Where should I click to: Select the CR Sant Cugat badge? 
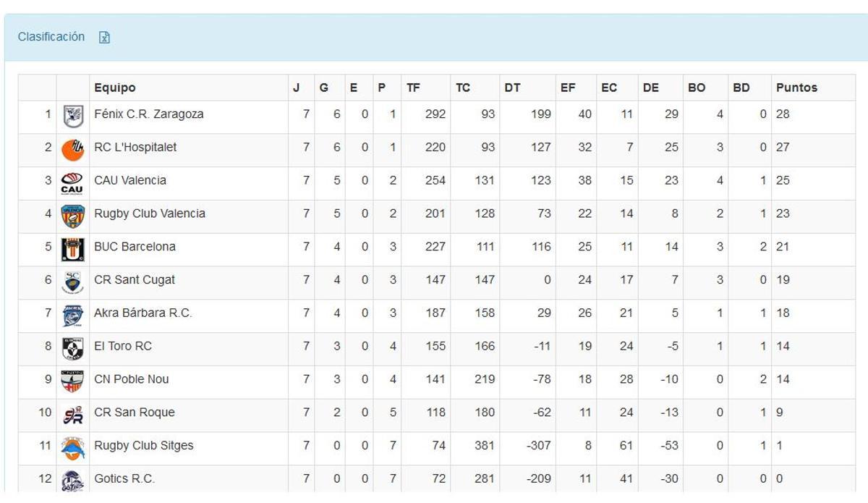72,280
